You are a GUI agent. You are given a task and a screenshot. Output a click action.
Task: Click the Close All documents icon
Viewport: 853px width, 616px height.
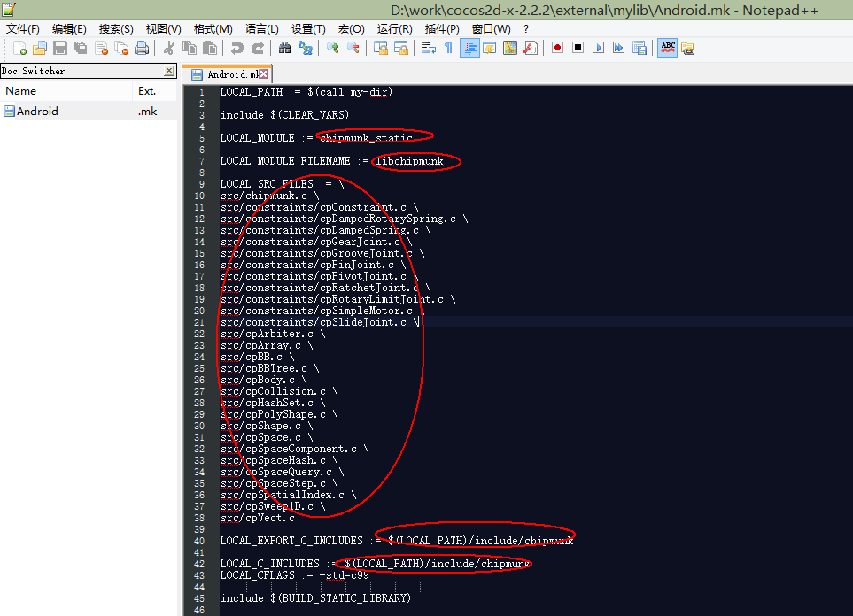(x=121, y=49)
